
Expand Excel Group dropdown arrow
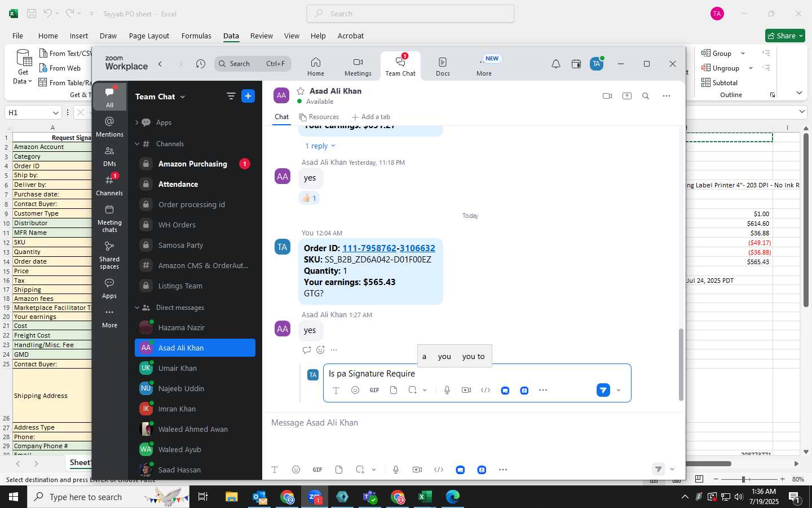click(743, 53)
